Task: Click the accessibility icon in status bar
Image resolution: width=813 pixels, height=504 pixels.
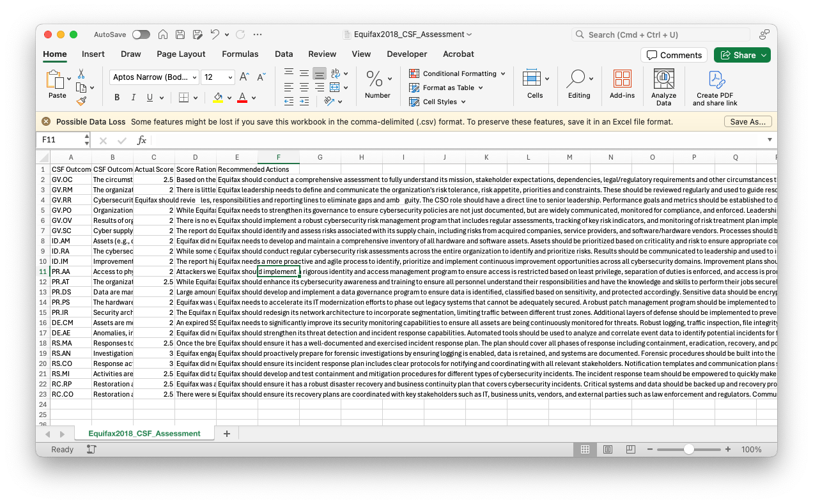Action: 91,450
